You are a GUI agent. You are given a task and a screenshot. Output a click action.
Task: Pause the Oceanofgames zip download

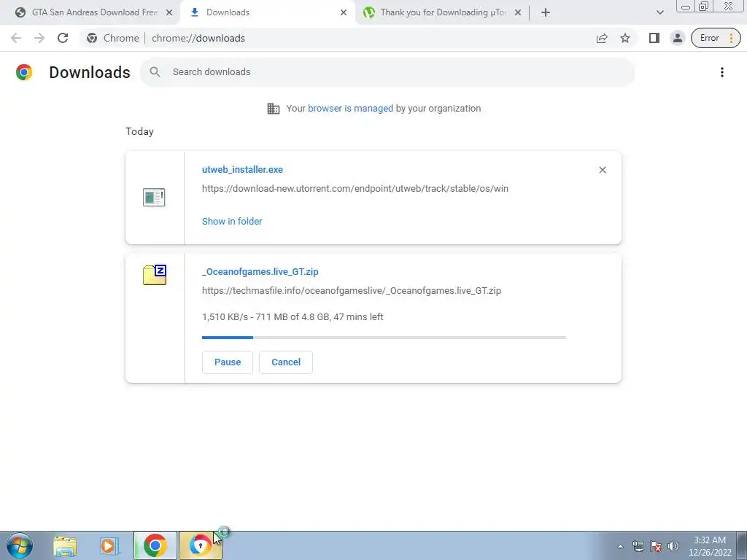tap(228, 362)
